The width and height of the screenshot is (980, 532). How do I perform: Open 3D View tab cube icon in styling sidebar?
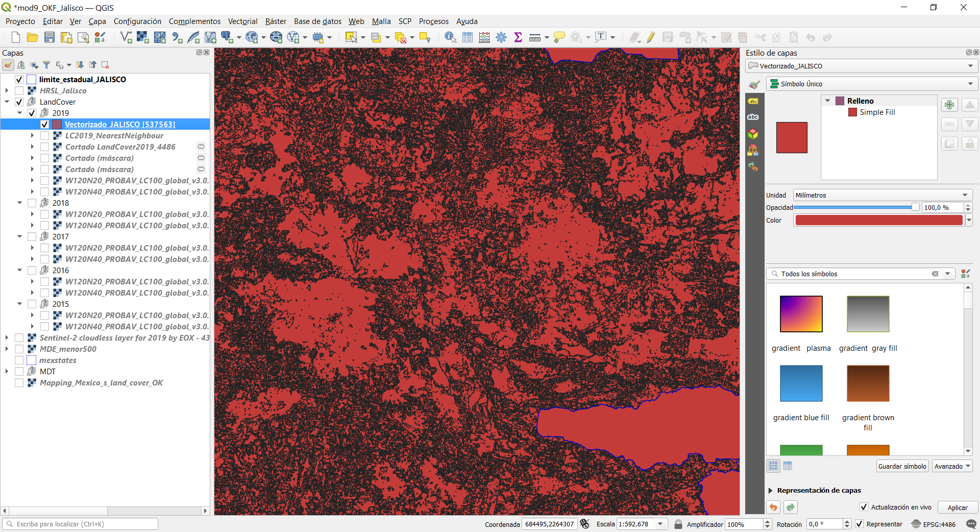[753, 134]
